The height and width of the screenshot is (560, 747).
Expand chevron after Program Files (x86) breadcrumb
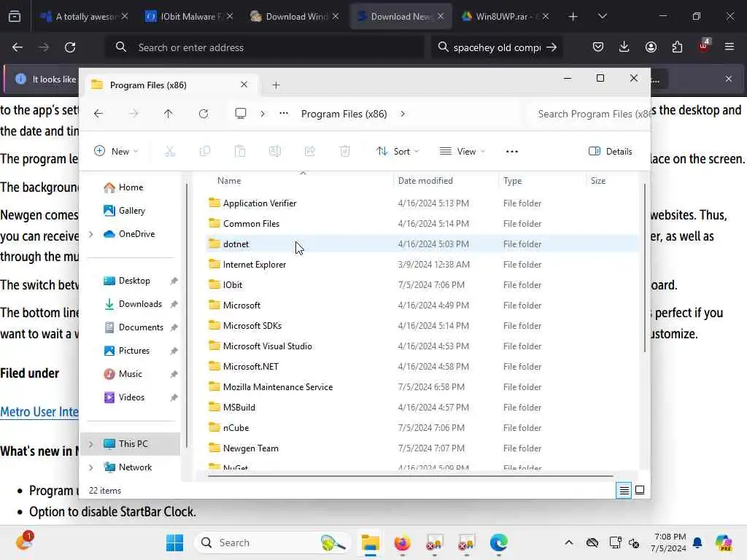403,114
